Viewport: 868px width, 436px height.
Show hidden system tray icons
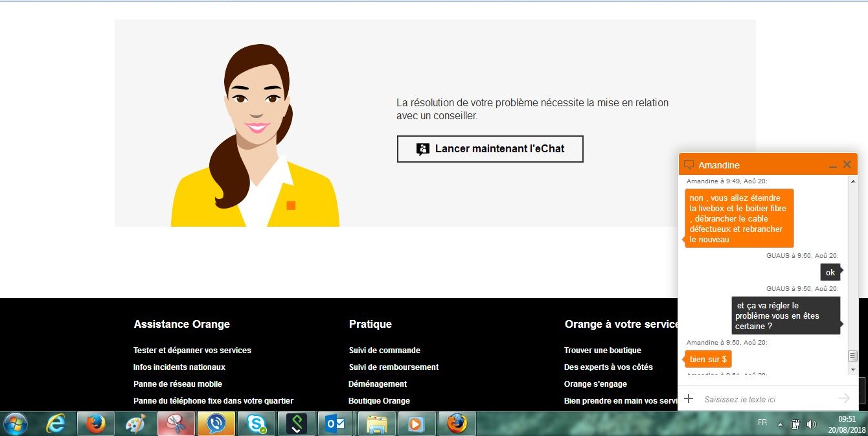(x=780, y=424)
